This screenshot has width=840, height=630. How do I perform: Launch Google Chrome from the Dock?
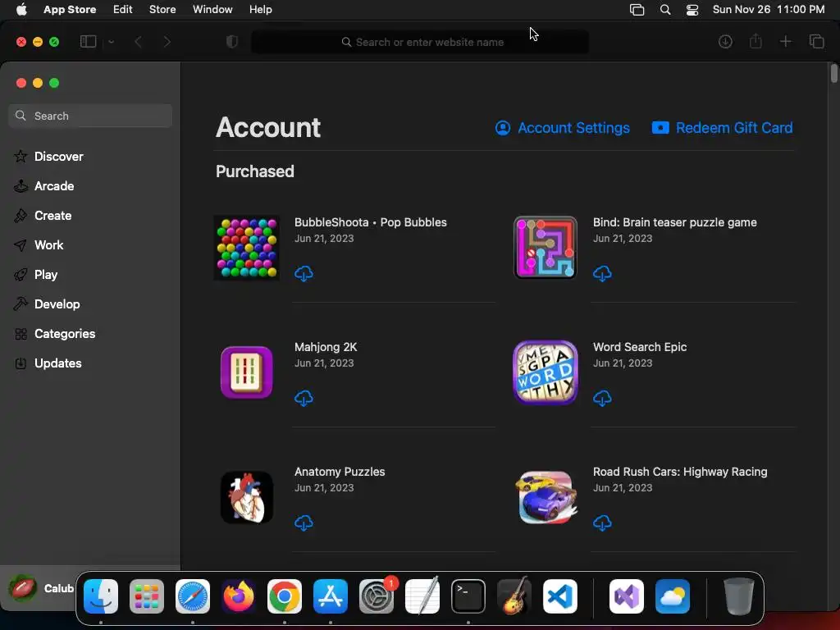tap(285, 596)
